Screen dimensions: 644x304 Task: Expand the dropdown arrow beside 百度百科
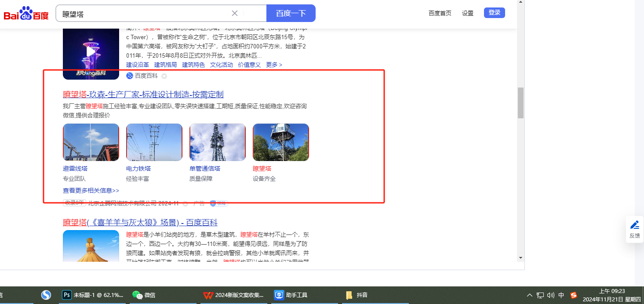[164, 76]
